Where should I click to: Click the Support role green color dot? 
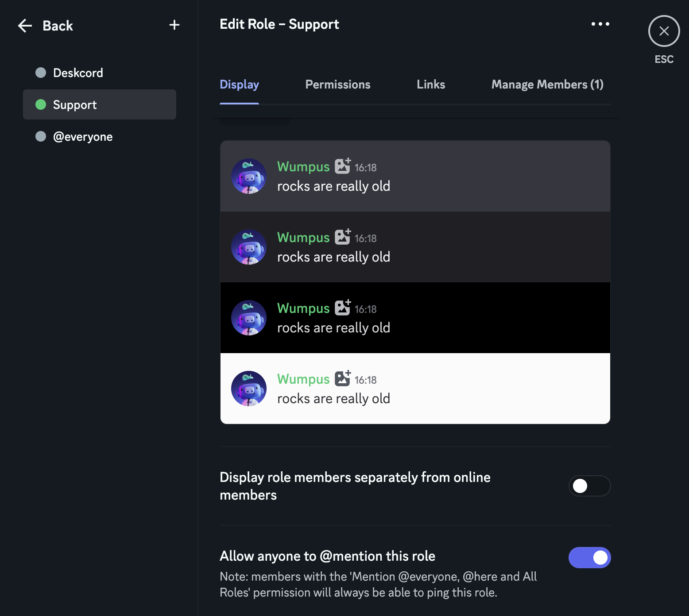point(41,104)
